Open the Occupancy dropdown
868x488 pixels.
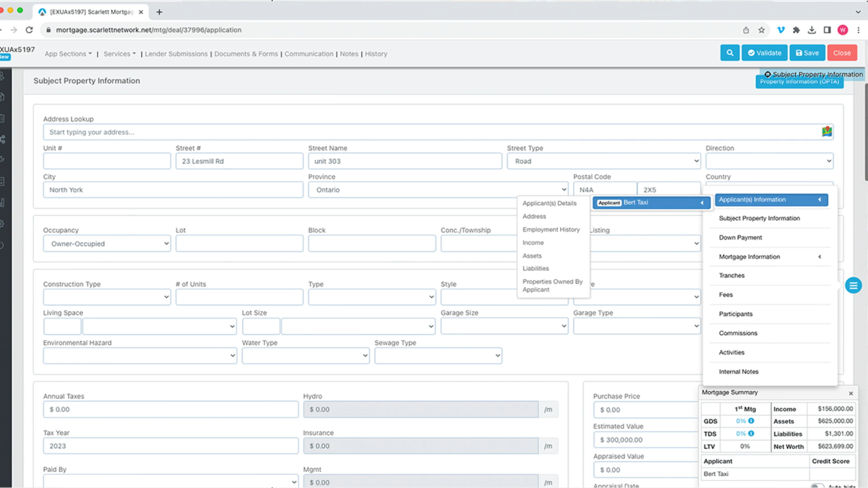tap(107, 244)
